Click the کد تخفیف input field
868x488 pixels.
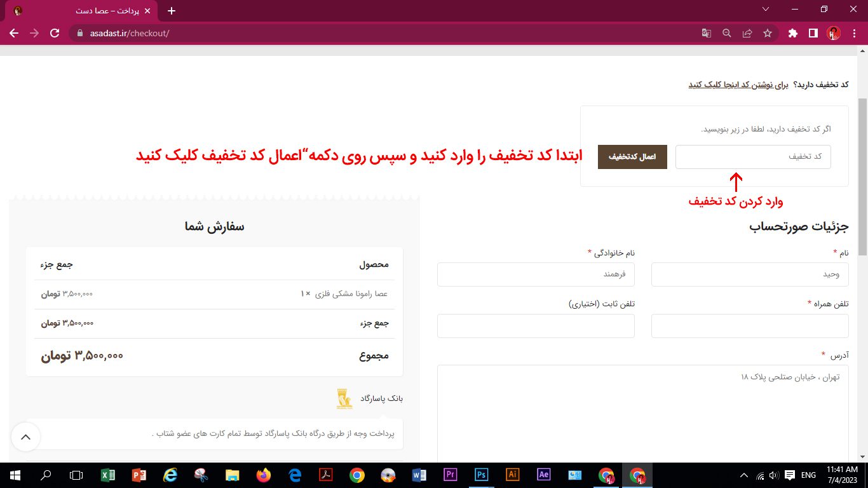pyautogui.click(x=753, y=157)
